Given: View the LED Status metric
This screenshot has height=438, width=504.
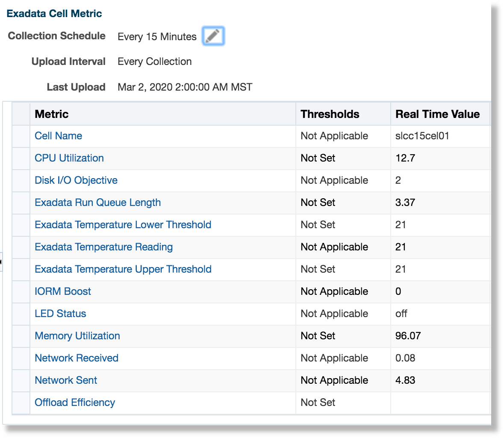Looking at the screenshot, I should point(60,314).
